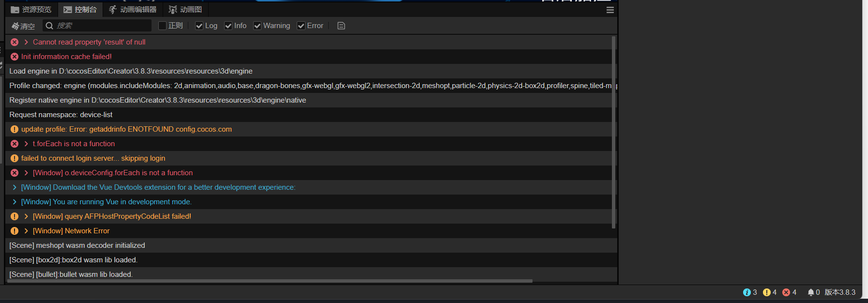Click the 清空 broom icon
The width and height of the screenshot is (868, 303).
15,26
